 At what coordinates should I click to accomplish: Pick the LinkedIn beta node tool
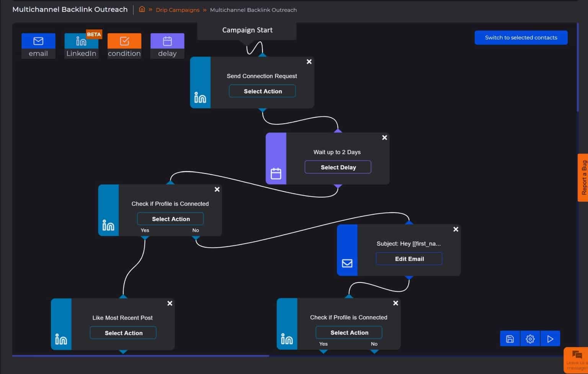click(x=81, y=46)
